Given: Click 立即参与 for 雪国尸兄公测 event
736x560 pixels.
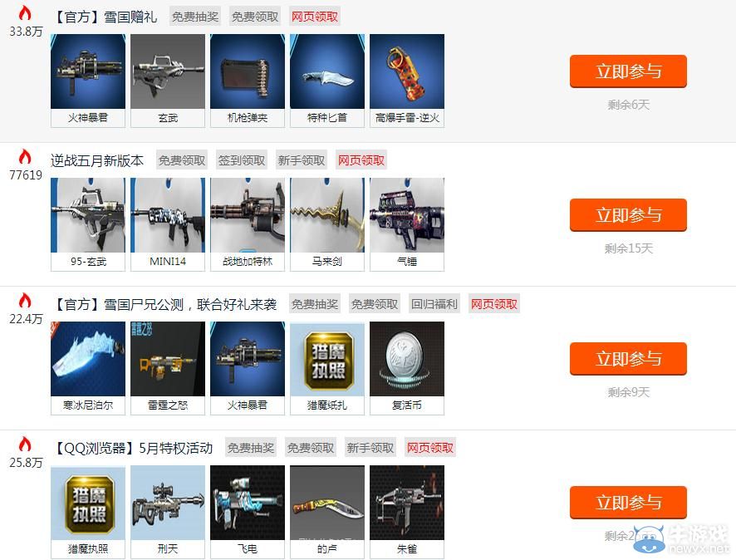Looking at the screenshot, I should pos(629,359).
